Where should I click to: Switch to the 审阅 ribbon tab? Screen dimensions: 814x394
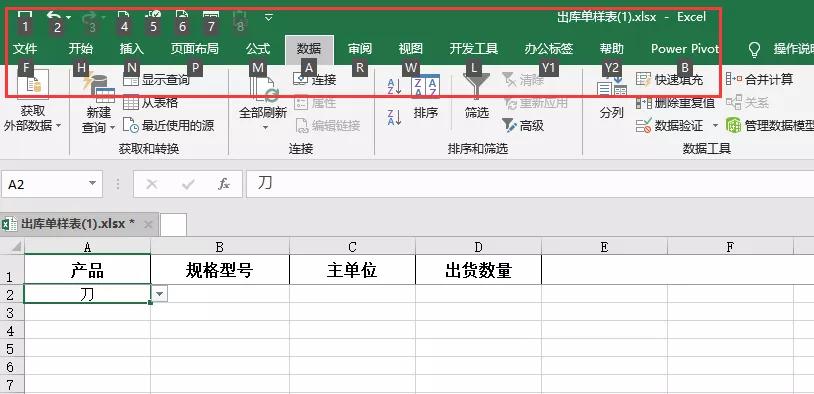[x=360, y=49]
